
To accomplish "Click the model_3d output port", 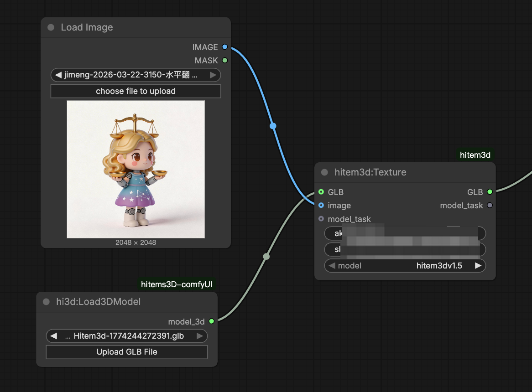I will click(211, 321).
